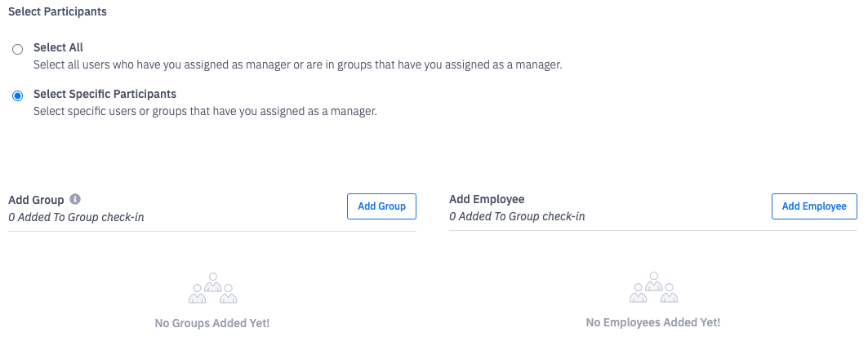
Task: Enable the Select Specific Participants radio button
Action: pos(18,95)
